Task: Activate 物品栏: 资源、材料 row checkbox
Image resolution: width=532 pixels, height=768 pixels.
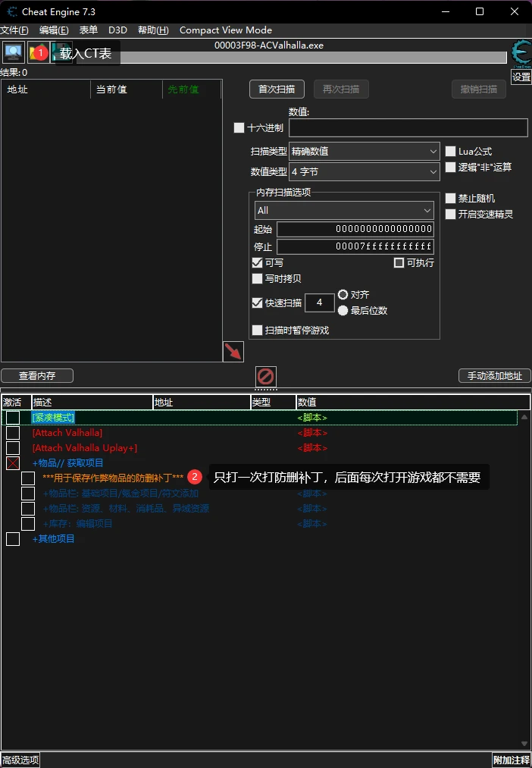Action: point(28,509)
